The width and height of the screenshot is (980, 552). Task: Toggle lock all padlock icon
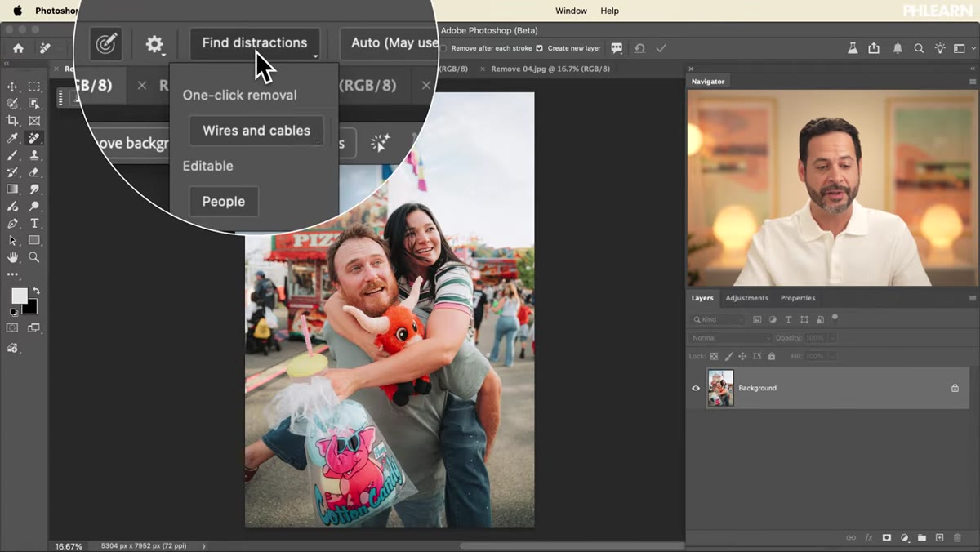click(772, 356)
